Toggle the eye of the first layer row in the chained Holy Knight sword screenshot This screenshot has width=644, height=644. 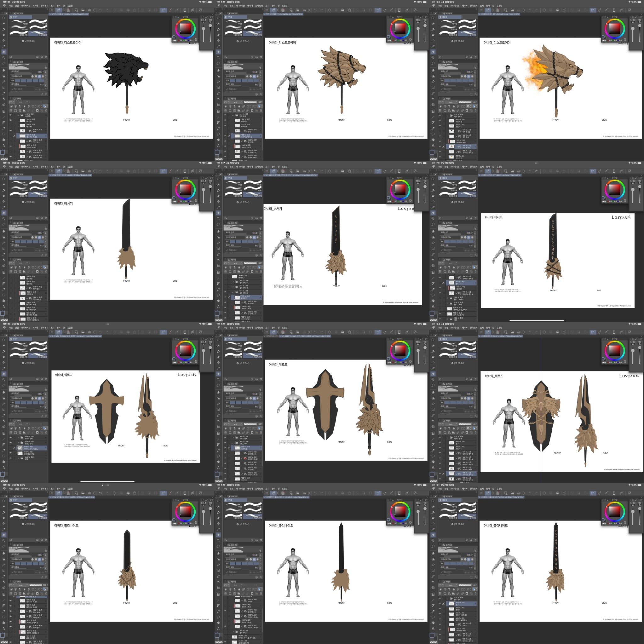pyautogui.click(x=11, y=601)
